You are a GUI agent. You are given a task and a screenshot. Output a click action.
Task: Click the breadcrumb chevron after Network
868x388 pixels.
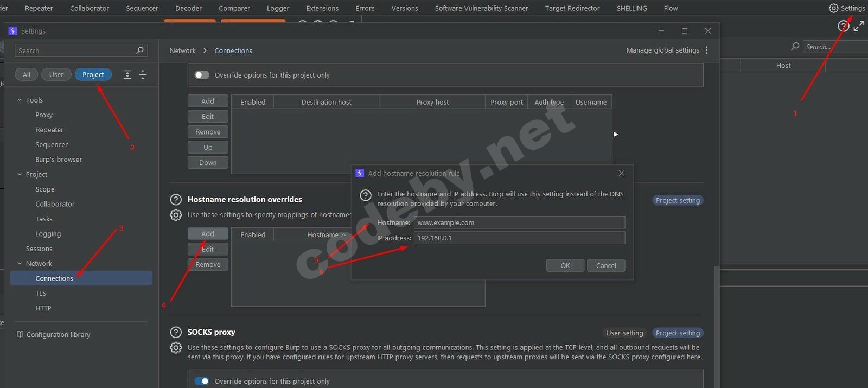(205, 50)
